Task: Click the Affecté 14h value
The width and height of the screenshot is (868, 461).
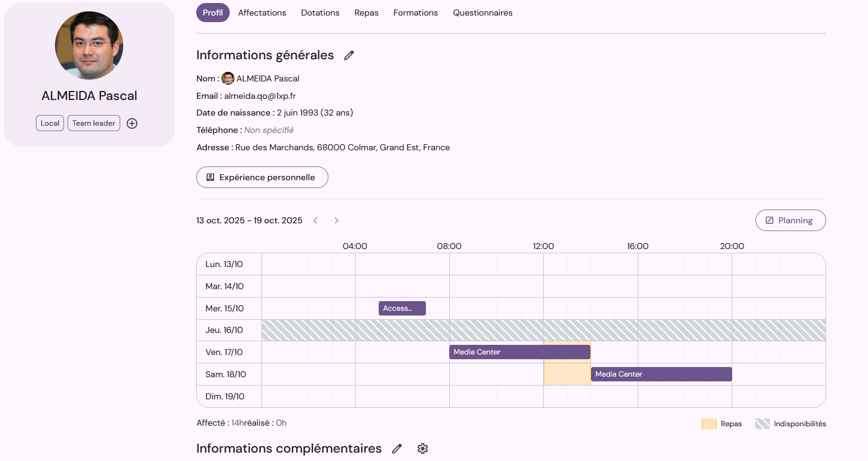Action: (236, 423)
